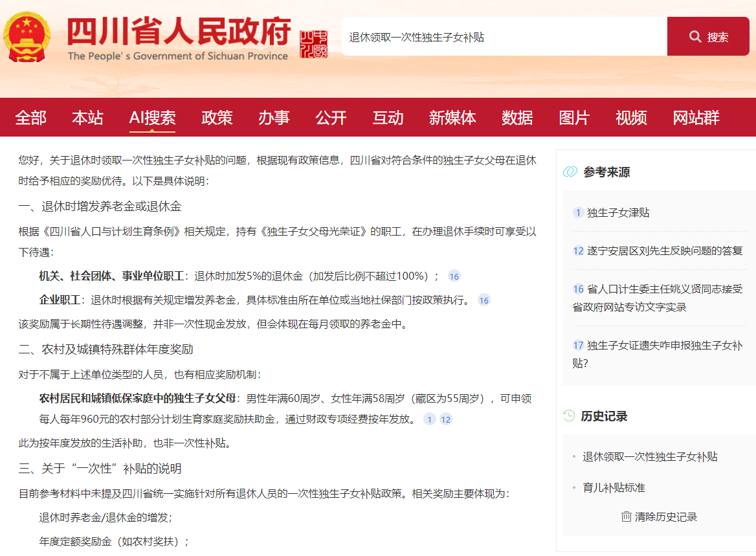Open the 新媒体 section
Viewport: 756px width, 556px height.
pyautogui.click(x=452, y=117)
